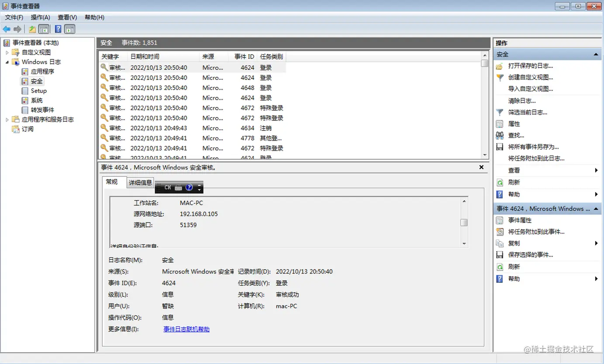Click 打开保存的日志 action
This screenshot has width=604, height=364.
coord(531,66)
